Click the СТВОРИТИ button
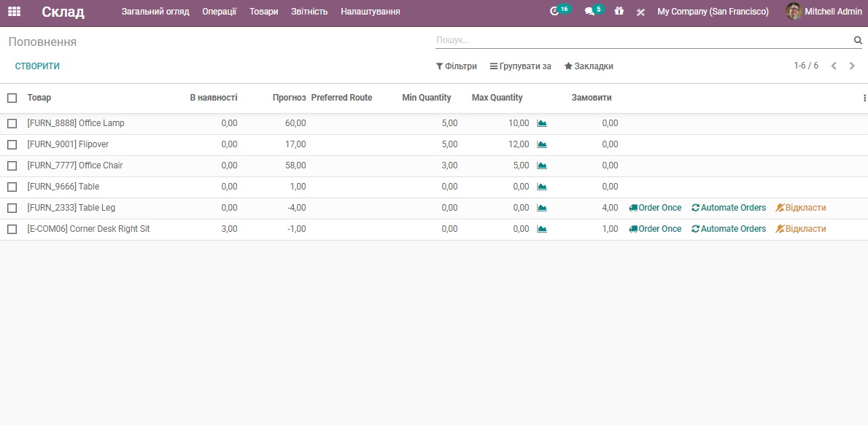 click(x=37, y=66)
